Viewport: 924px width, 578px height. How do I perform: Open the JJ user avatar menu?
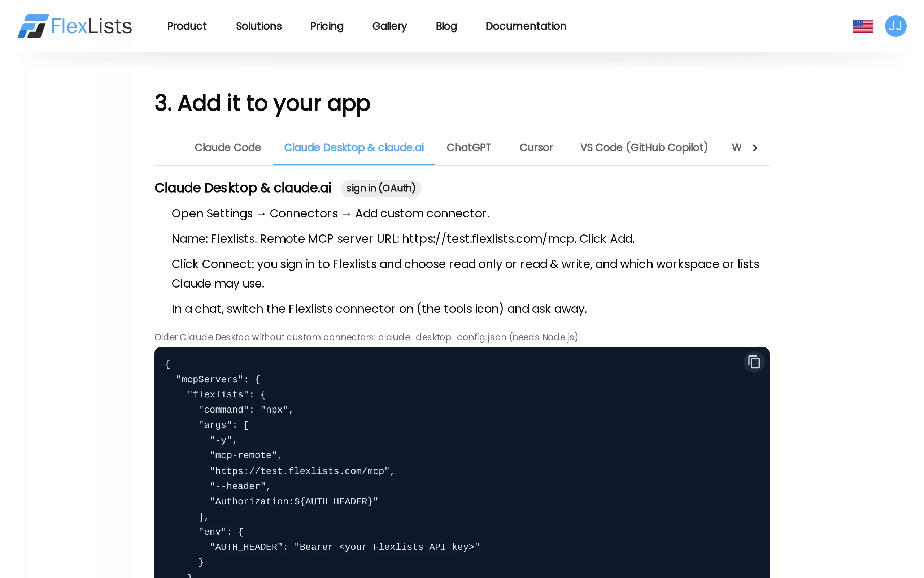[x=895, y=26]
